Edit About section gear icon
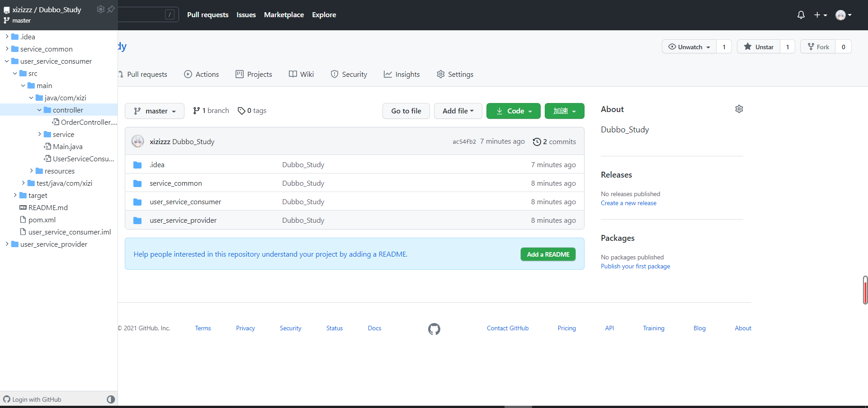 (x=739, y=109)
